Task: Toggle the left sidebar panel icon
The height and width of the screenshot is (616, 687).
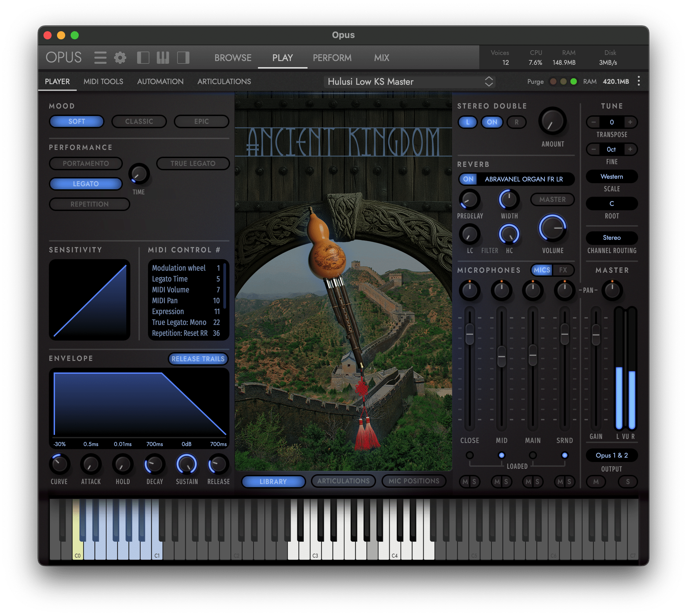Action: [143, 58]
